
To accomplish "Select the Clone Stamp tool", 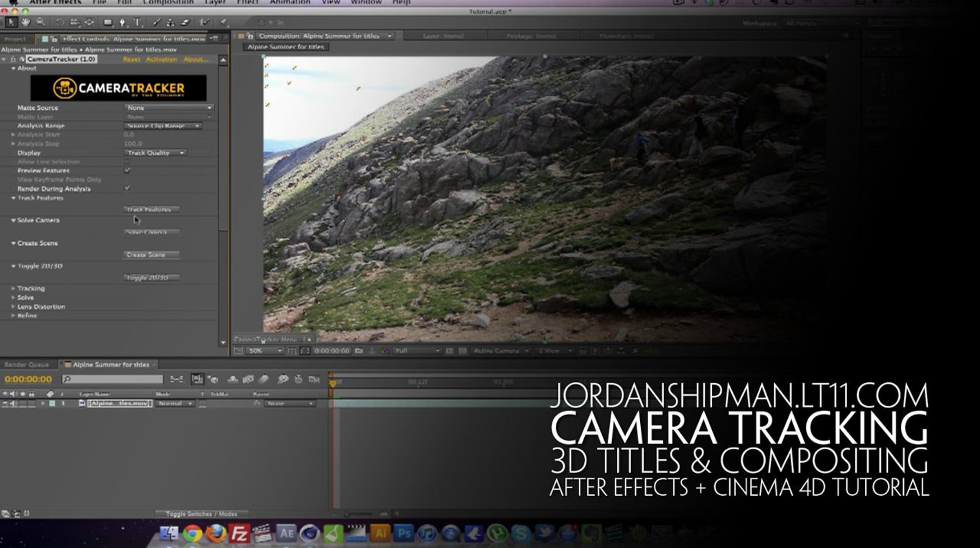I will coord(171,22).
